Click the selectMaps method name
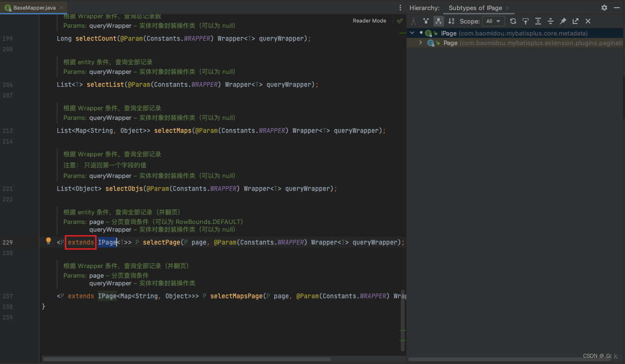Screen dimensions: 625x364 (173, 130)
